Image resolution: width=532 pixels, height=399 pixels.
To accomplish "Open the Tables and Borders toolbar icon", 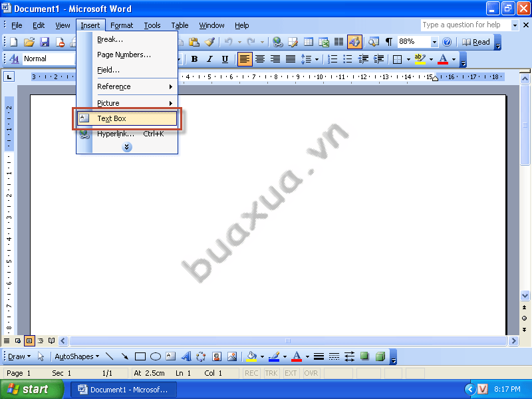I will pyautogui.click(x=293, y=42).
